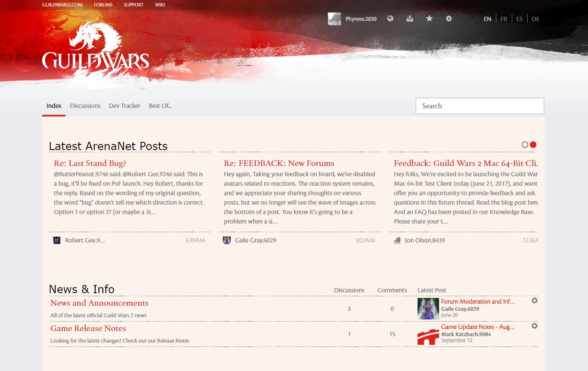Image resolution: width=588 pixels, height=371 pixels.
Task: Open options gear for Game Release Notes
Action: point(535,326)
